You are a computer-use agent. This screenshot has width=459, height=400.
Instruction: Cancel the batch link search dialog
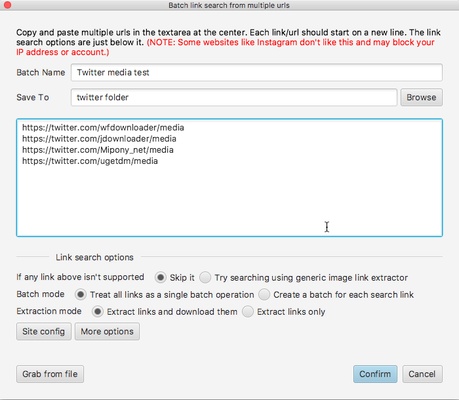tap(422, 374)
